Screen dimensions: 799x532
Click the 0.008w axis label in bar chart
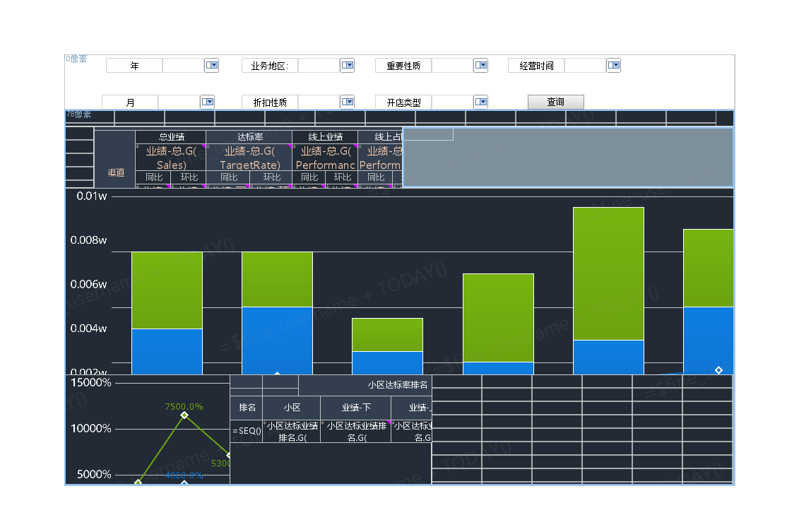coord(89,240)
